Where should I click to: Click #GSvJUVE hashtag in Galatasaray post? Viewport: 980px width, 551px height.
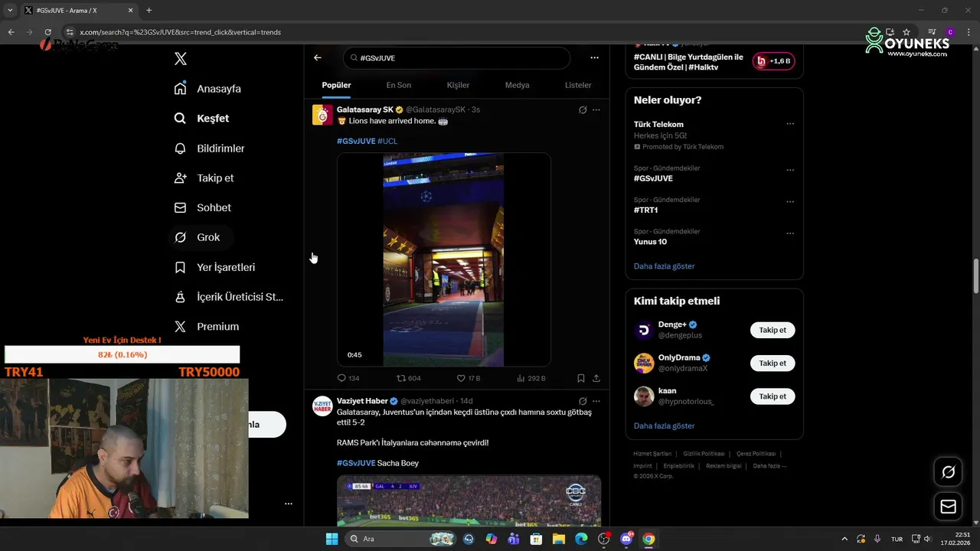pos(356,141)
